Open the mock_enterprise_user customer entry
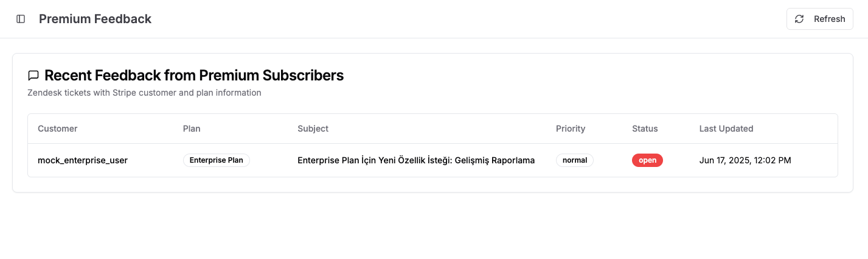Viewport: 868px width, 259px height. (x=83, y=160)
